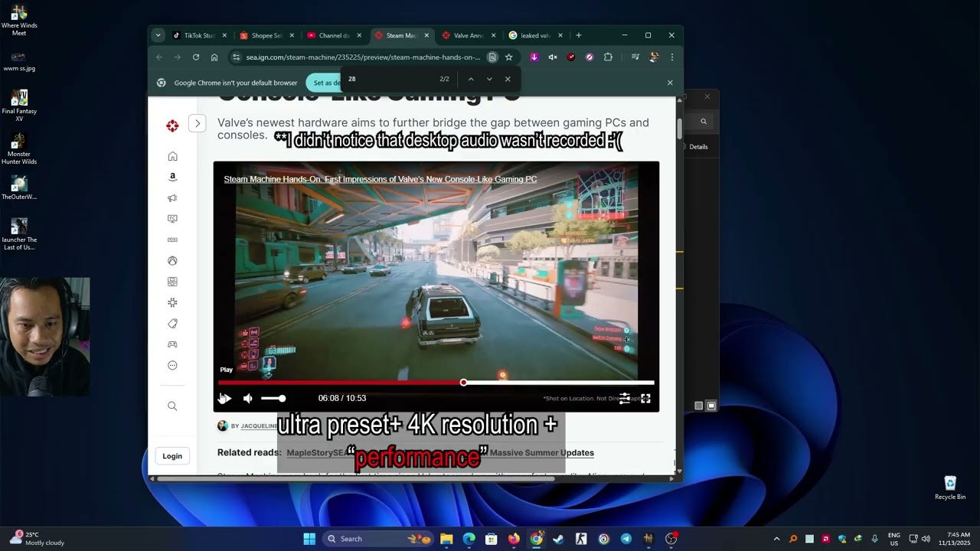980x551 pixels.
Task: Mute the video player volume
Action: [248, 398]
